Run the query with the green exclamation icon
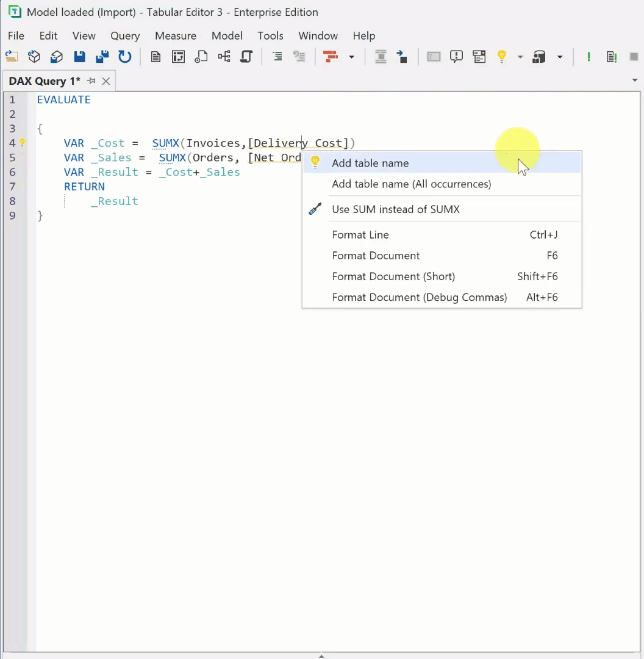The height and width of the screenshot is (659, 644). click(x=589, y=56)
